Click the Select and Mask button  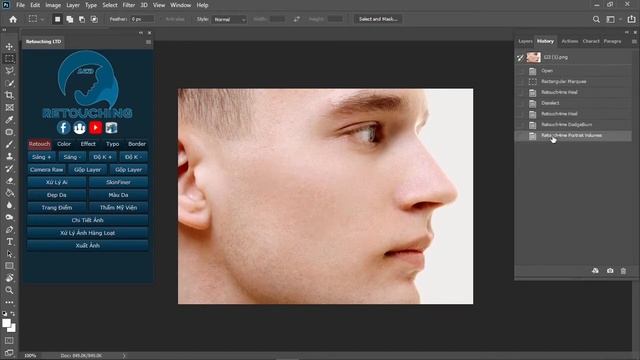coord(378,19)
